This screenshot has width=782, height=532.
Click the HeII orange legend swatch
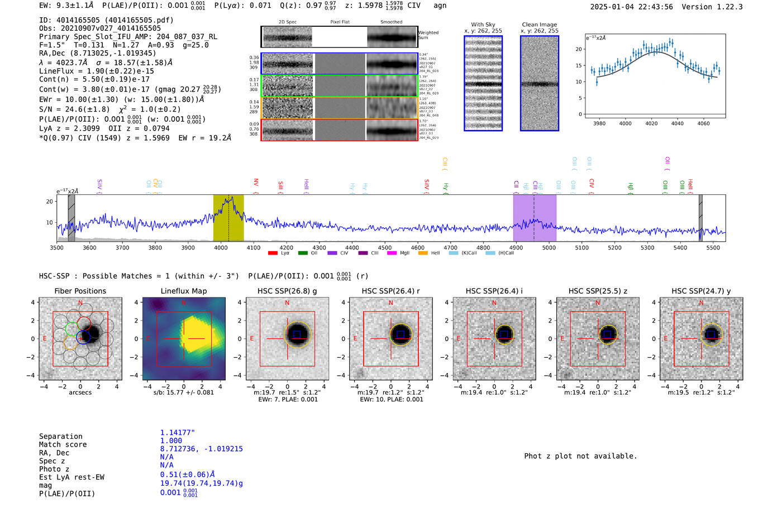tap(423, 253)
